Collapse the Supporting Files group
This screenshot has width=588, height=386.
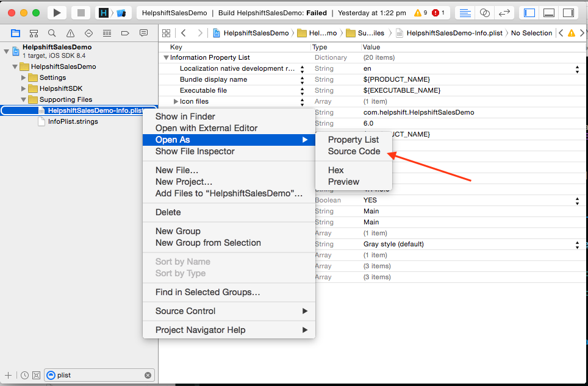coord(24,99)
